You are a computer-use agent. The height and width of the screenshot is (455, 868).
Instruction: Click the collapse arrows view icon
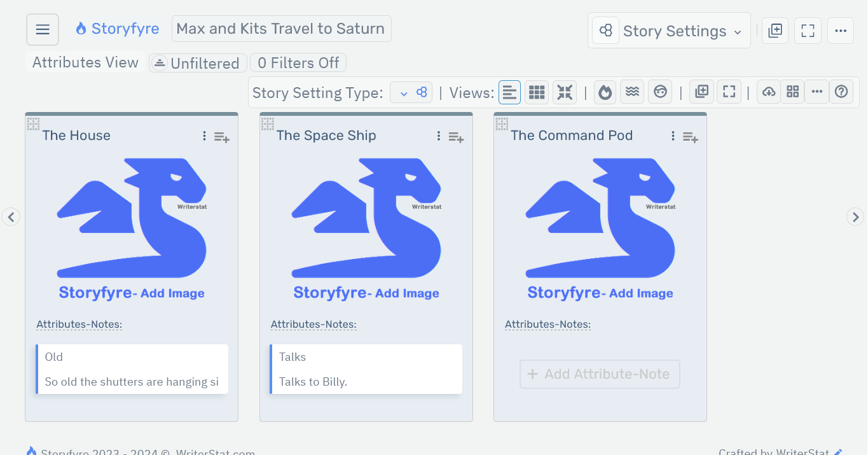pos(564,92)
